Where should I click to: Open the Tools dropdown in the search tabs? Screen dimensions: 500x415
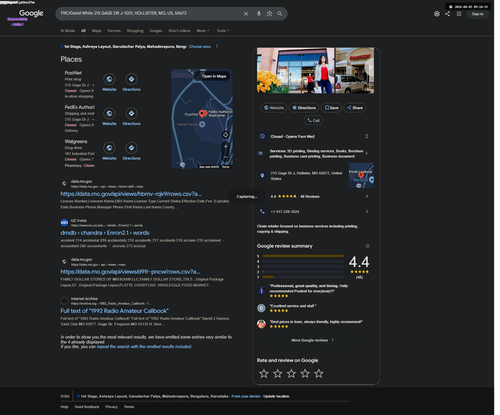click(x=223, y=31)
